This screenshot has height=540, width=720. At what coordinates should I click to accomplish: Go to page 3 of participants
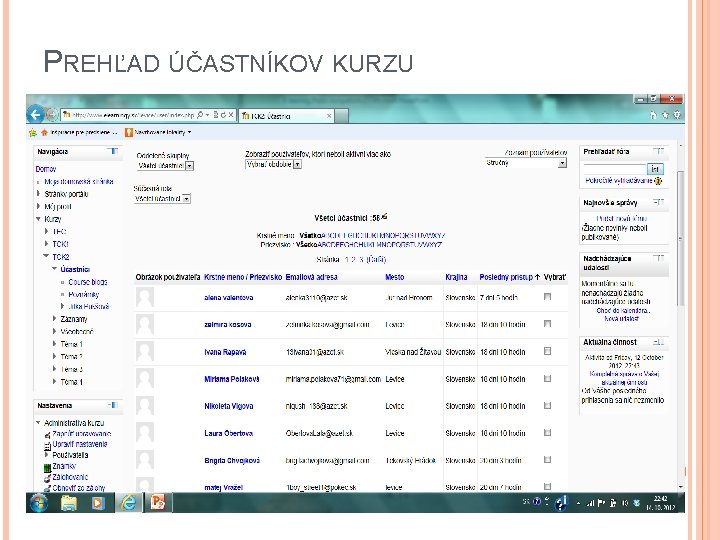point(361,259)
